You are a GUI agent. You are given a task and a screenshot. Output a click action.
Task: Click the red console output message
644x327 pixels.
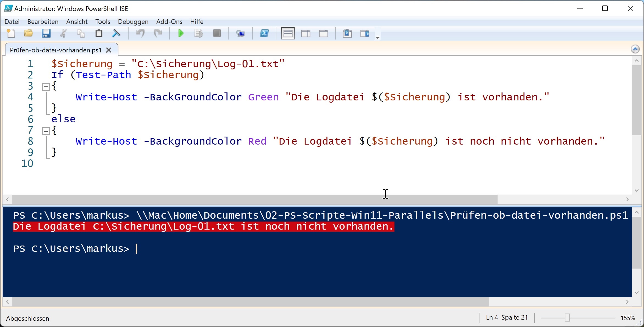point(204,227)
